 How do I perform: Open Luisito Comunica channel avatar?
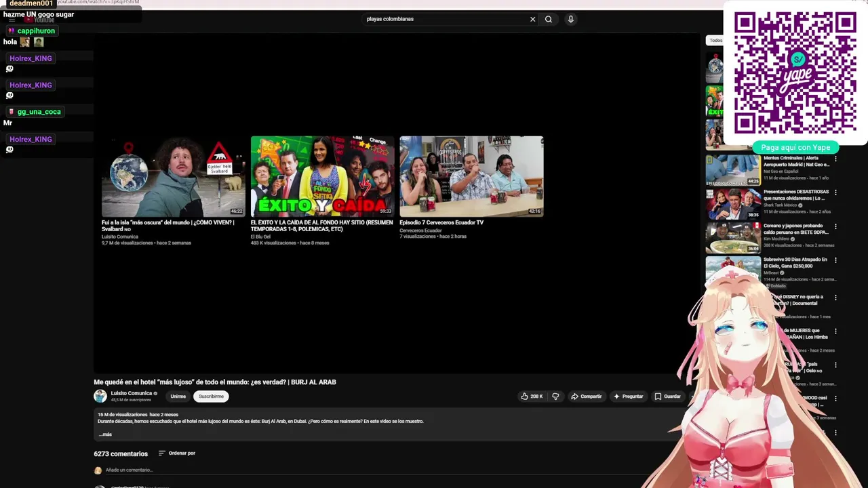[100, 396]
